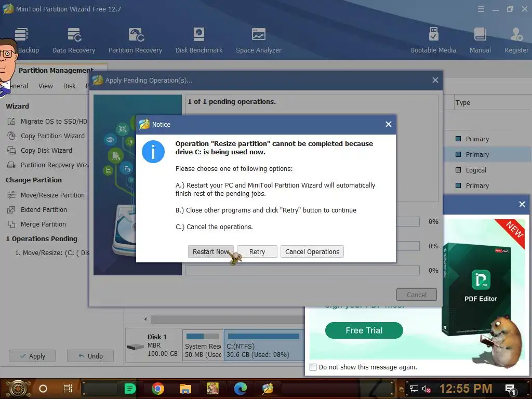
Task: Open the Partition Recovery tool
Action: 136,41
